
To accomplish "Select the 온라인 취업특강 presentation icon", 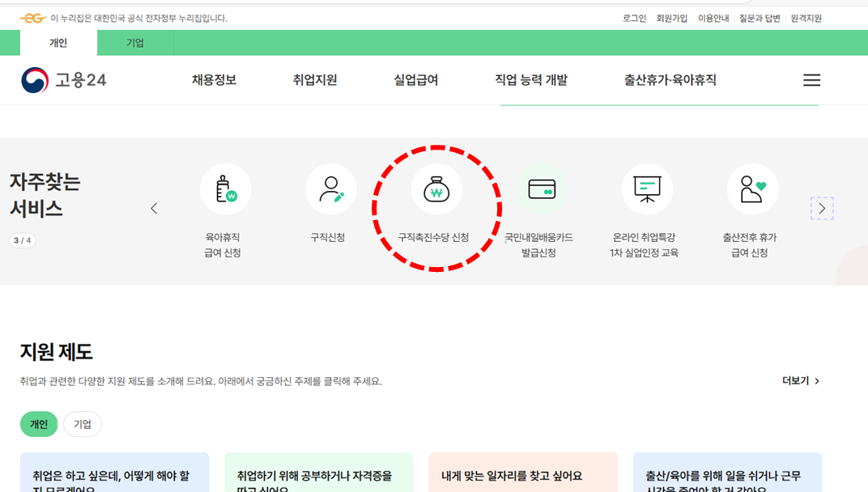I will click(x=647, y=189).
